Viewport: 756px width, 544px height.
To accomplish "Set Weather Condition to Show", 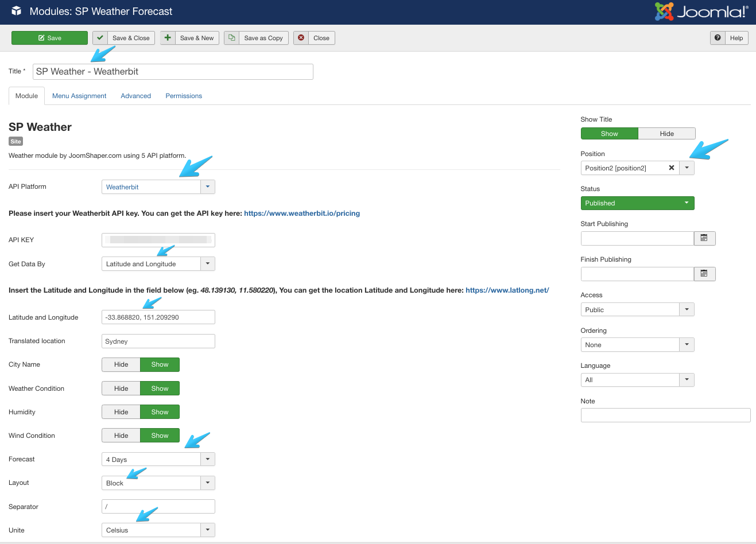I will coord(160,388).
